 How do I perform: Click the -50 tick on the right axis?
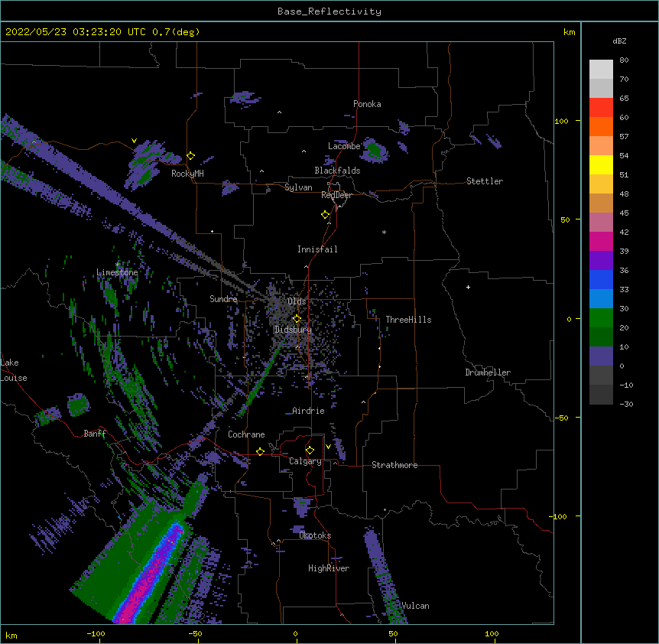tap(561, 418)
